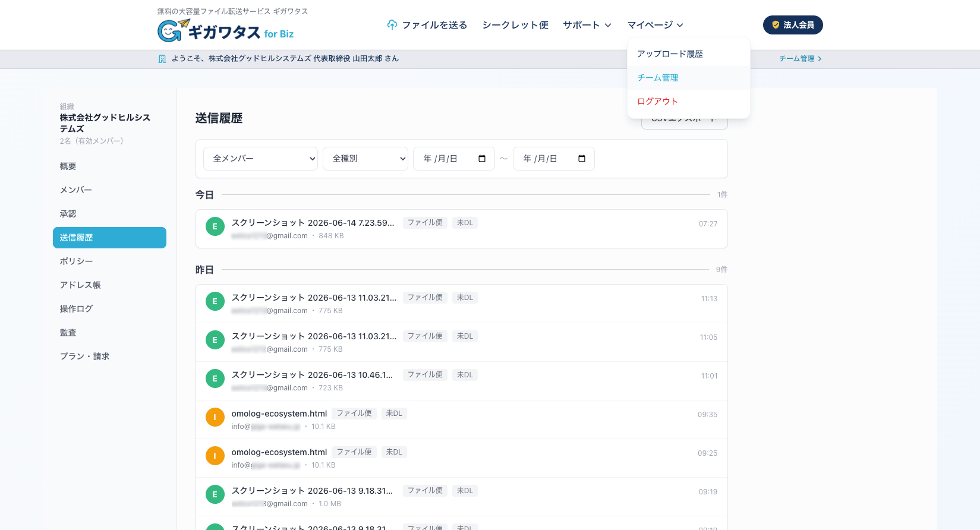Click green E avatar of 07:27 entry
The height and width of the screenshot is (530, 980).
215,226
